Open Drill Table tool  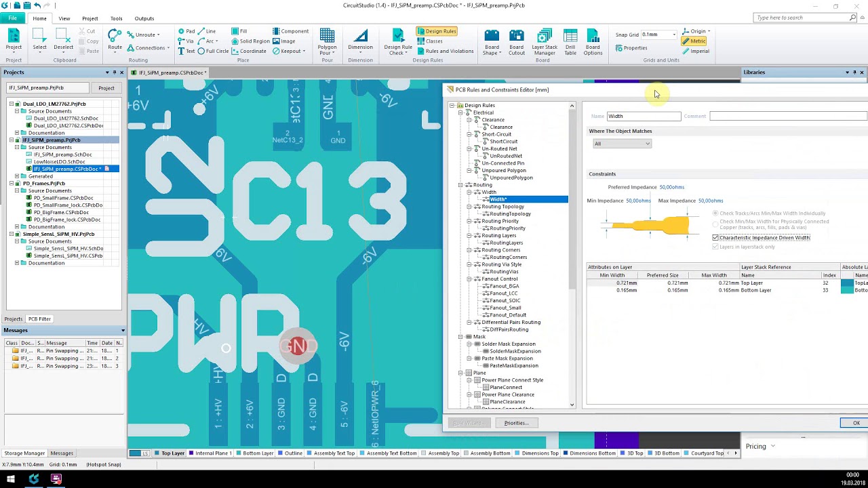(570, 42)
